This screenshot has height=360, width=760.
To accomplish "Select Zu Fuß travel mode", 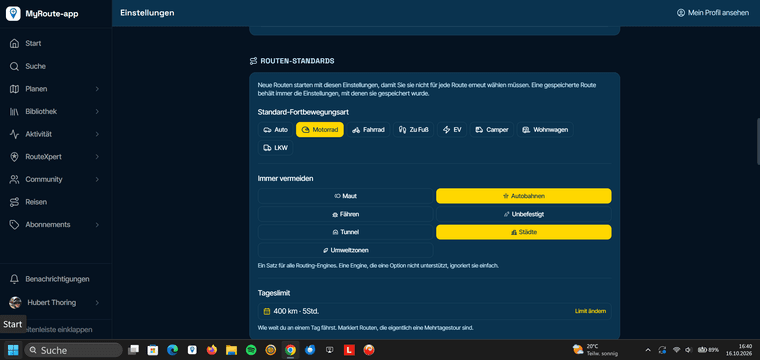I will click(x=413, y=130).
